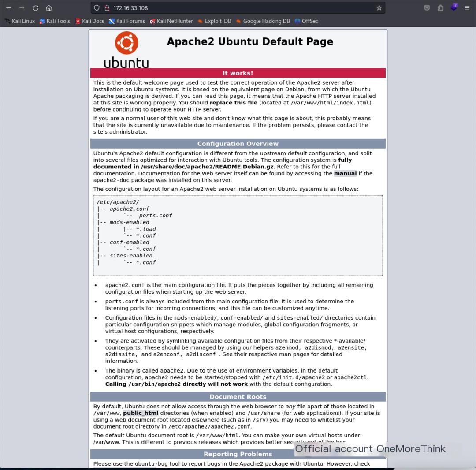Open the OffSec bookmark
Viewport: 476px width, 470px height.
pyautogui.click(x=306, y=21)
